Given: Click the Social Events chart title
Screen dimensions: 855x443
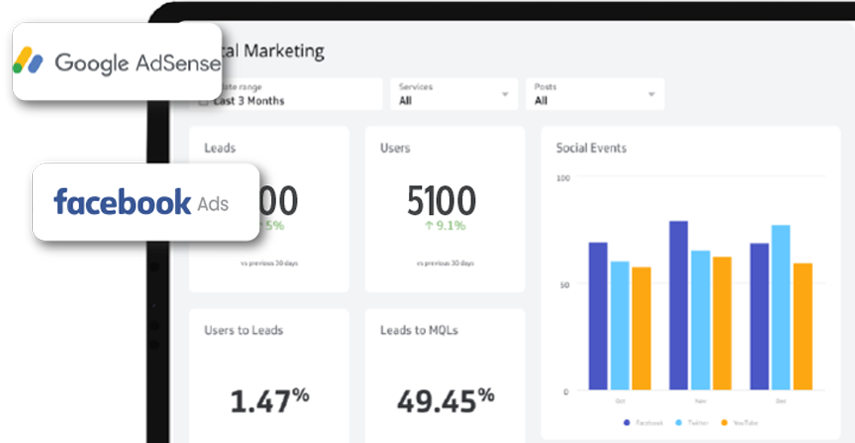Looking at the screenshot, I should 591,148.
